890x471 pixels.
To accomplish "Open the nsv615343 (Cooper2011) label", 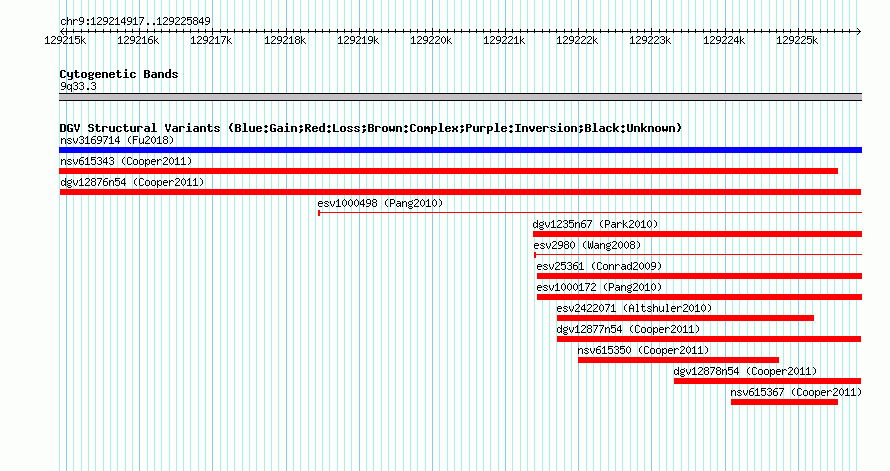I will (126, 161).
